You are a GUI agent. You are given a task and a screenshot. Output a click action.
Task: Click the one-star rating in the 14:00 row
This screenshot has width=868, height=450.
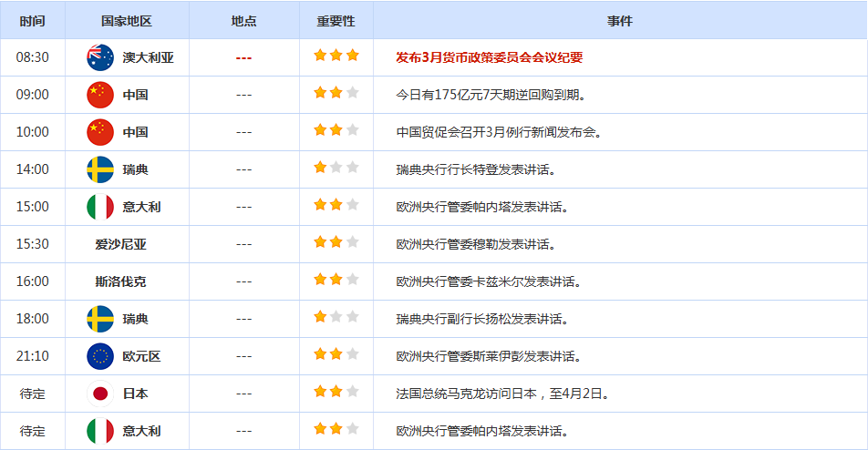coord(336,168)
